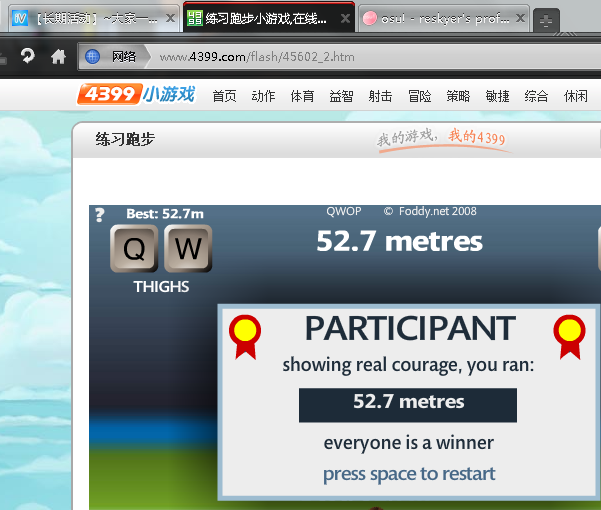
Task: Click the Best: 52.7m record text
Action: (x=165, y=214)
